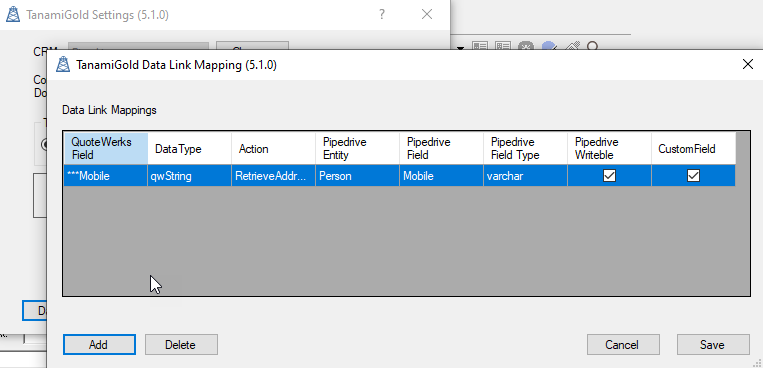This screenshot has height=368, width=763.
Task: Click the Data Link Mapping title bar icon
Action: [x=63, y=64]
